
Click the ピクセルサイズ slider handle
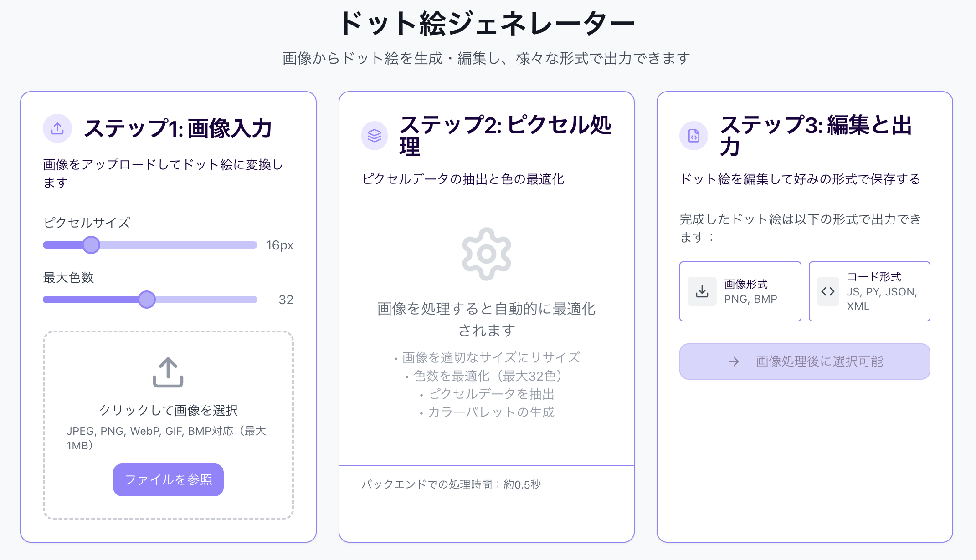click(x=91, y=245)
